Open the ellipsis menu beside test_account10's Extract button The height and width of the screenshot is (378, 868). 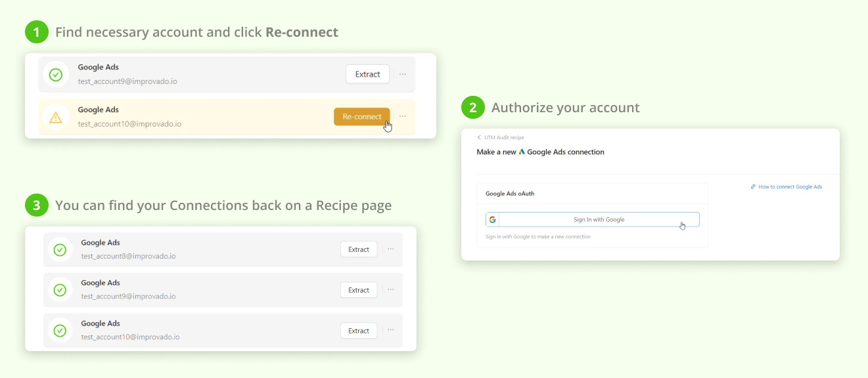(x=391, y=330)
